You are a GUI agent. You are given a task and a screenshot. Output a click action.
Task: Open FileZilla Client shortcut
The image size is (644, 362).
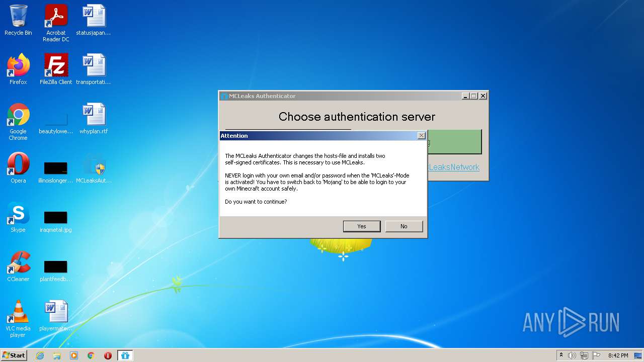click(x=56, y=69)
